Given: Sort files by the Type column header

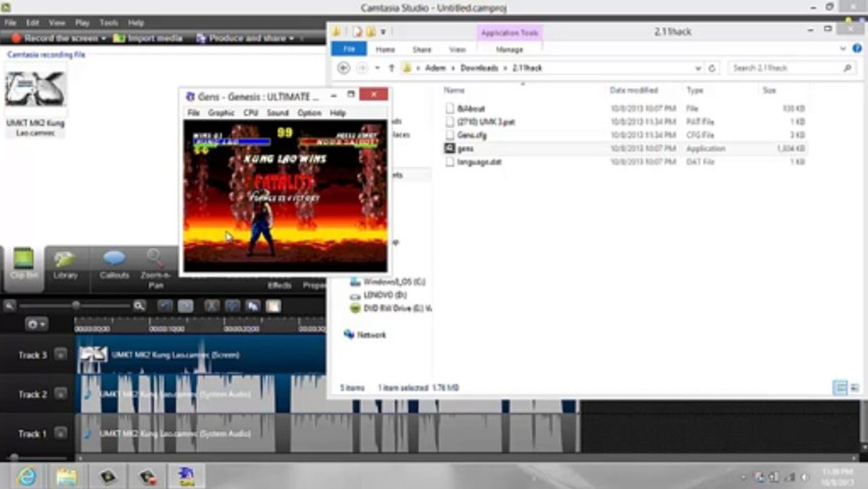Looking at the screenshot, I should point(695,90).
